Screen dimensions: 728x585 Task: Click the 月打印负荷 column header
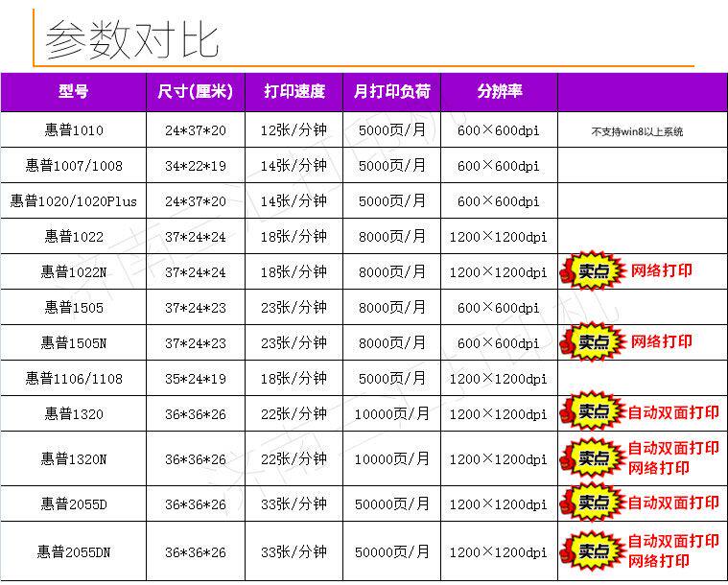click(x=392, y=91)
